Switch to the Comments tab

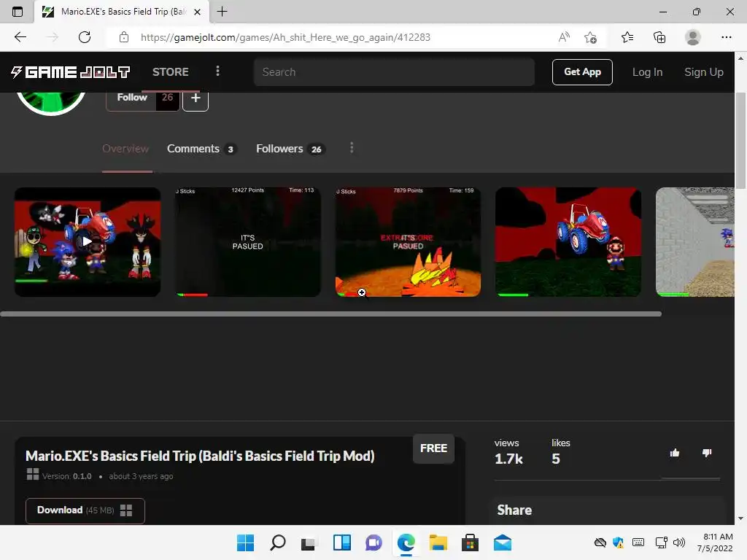201,149
